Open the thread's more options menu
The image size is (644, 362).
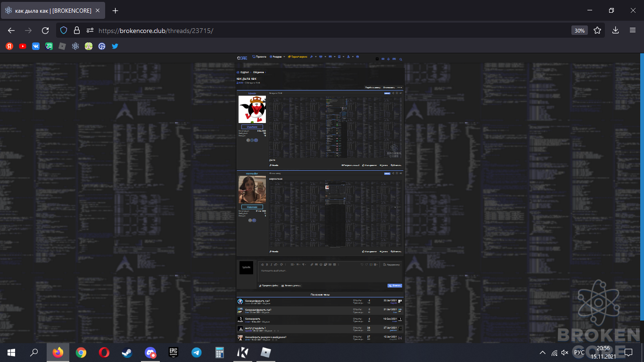point(400,88)
